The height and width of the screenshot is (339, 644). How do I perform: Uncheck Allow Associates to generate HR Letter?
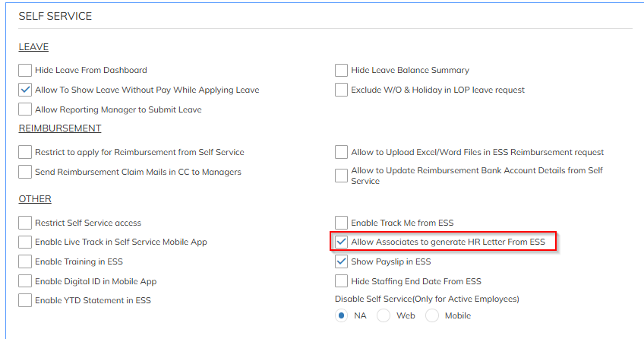pyautogui.click(x=342, y=242)
